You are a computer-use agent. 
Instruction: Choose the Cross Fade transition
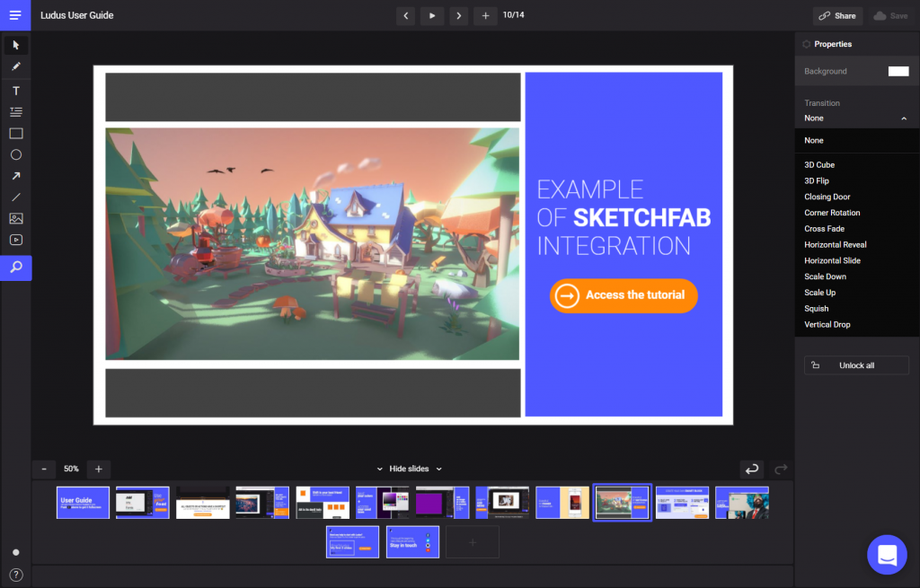click(824, 229)
